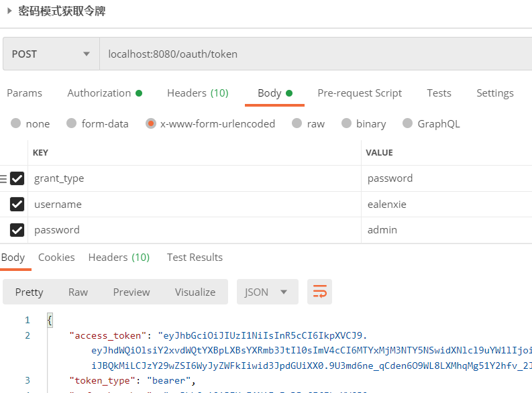Open the request Headers (10) tab
Screen dimensions: 532x393
click(198, 93)
